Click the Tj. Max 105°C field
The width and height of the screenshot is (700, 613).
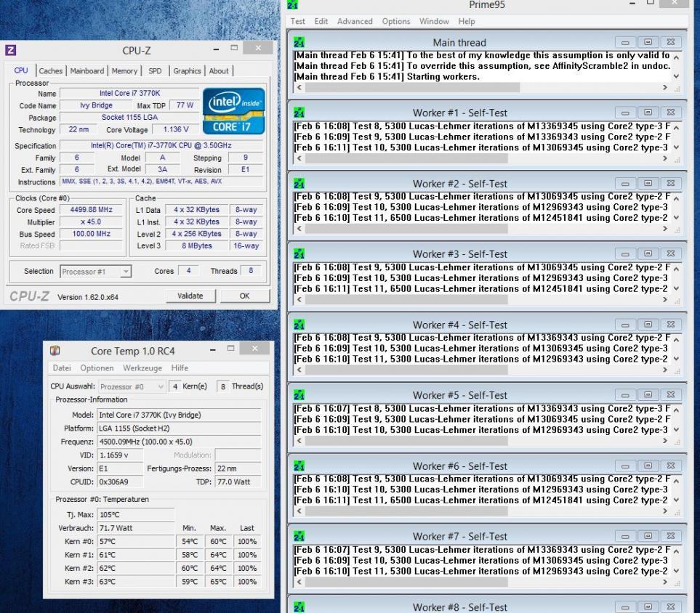pos(136,515)
